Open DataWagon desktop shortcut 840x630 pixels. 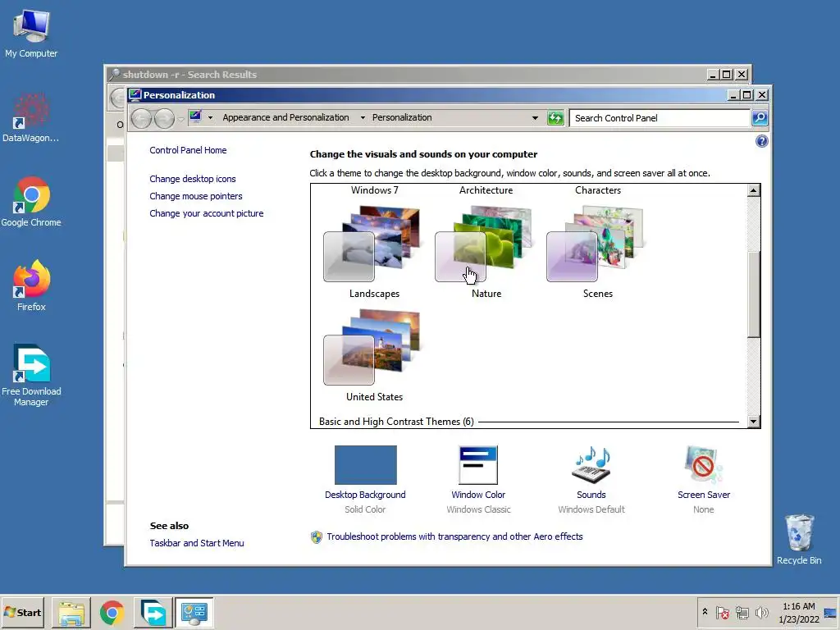31,118
